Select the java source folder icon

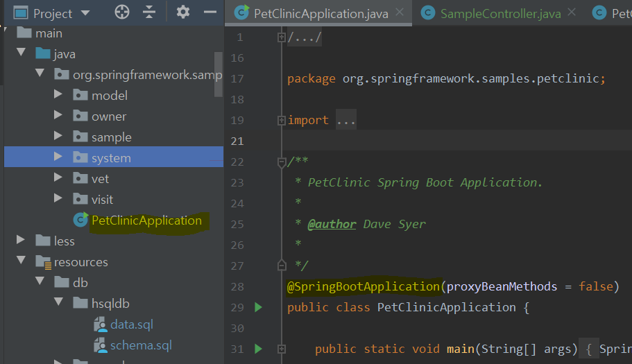(x=43, y=53)
